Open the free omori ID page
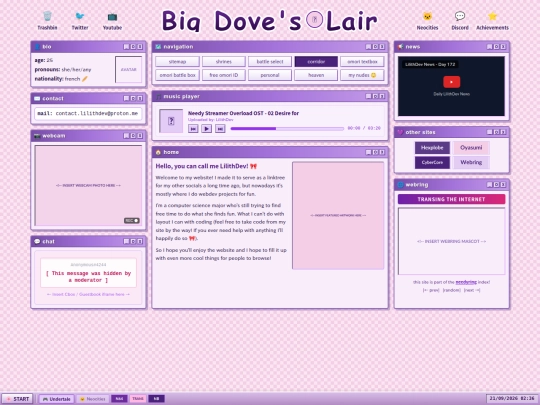Viewport: 540px width, 405px height. pos(224,75)
